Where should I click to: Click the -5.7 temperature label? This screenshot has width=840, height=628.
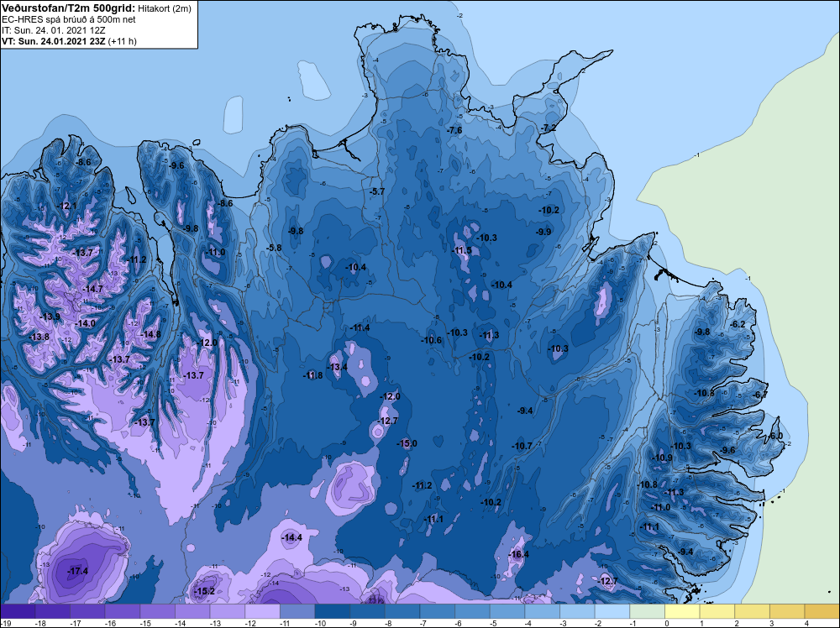(377, 191)
